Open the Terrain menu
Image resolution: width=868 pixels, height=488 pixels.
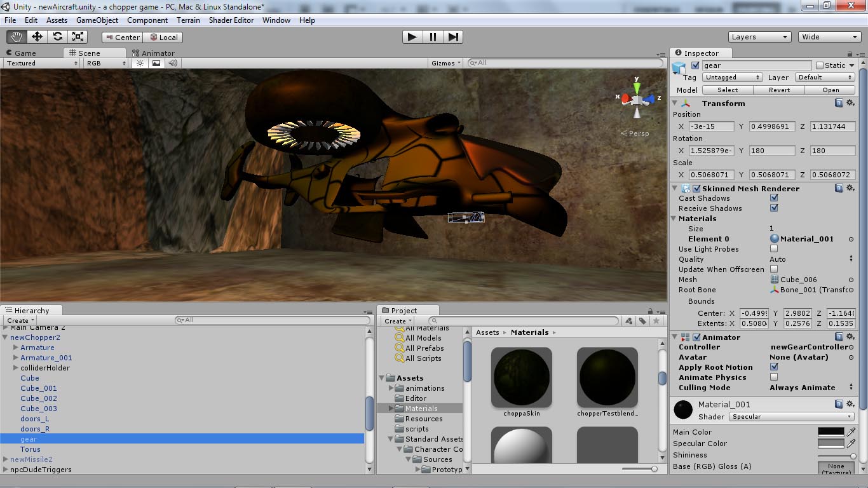coord(188,20)
